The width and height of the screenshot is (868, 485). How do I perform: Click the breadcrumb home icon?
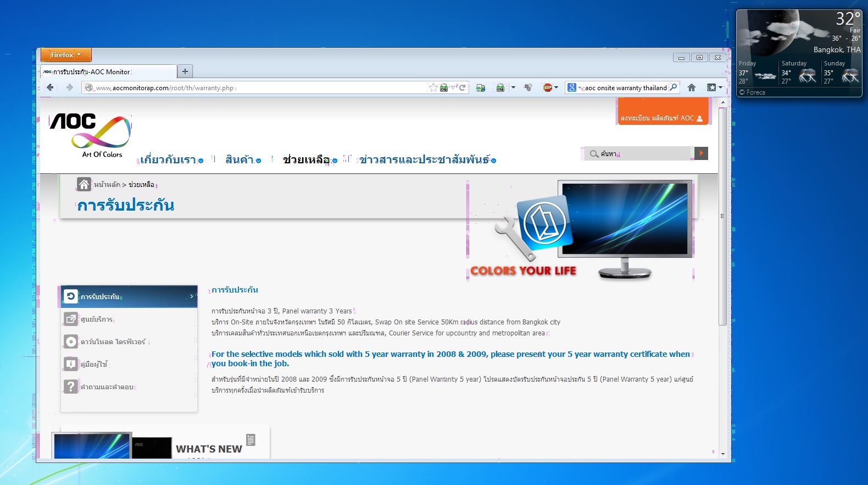[84, 184]
